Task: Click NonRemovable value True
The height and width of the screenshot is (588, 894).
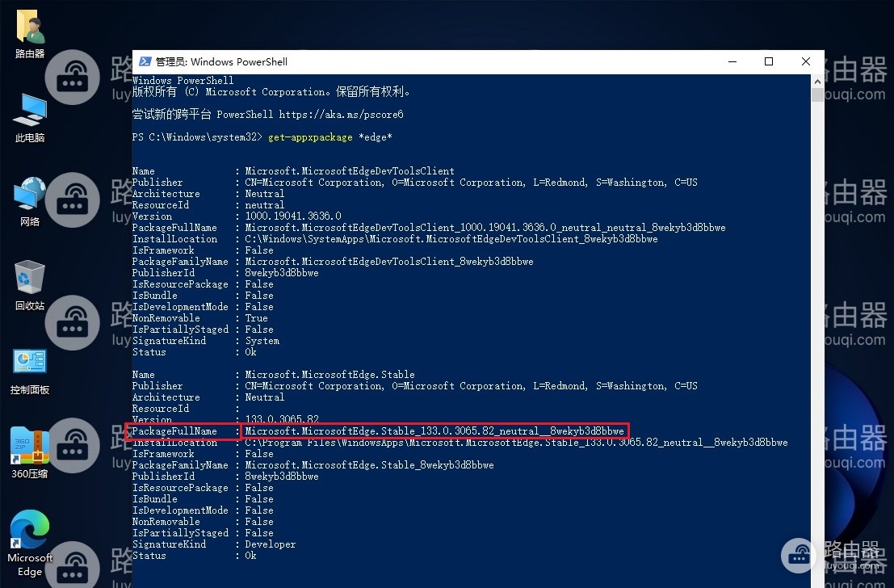Action: pyautogui.click(x=256, y=318)
